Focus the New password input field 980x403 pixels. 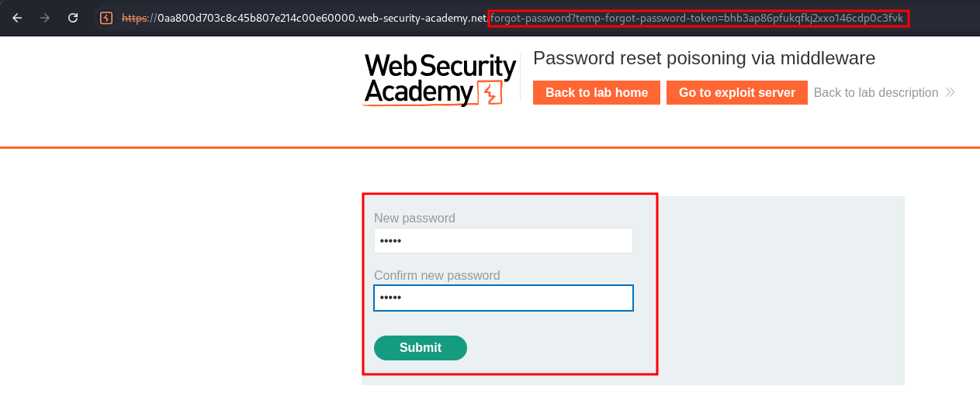tap(503, 241)
